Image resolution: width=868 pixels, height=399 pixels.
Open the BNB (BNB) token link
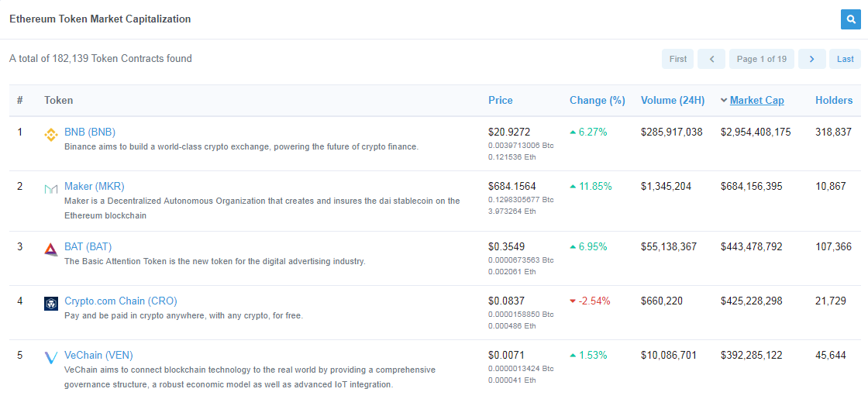pyautogui.click(x=90, y=132)
